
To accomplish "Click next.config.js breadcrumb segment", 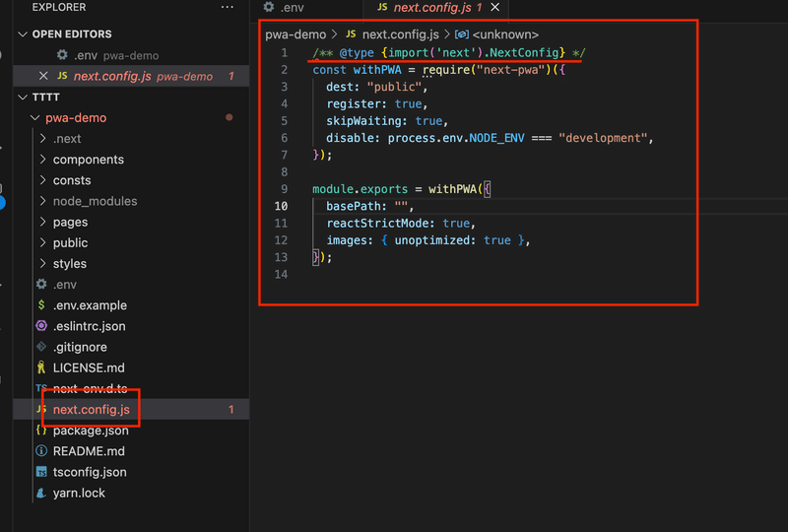I will pos(401,34).
